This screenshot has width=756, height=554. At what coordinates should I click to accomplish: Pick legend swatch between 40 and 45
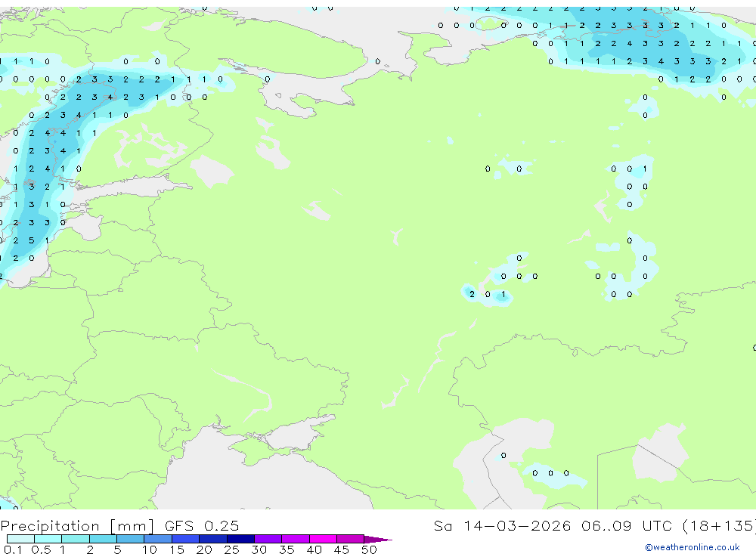click(x=323, y=539)
